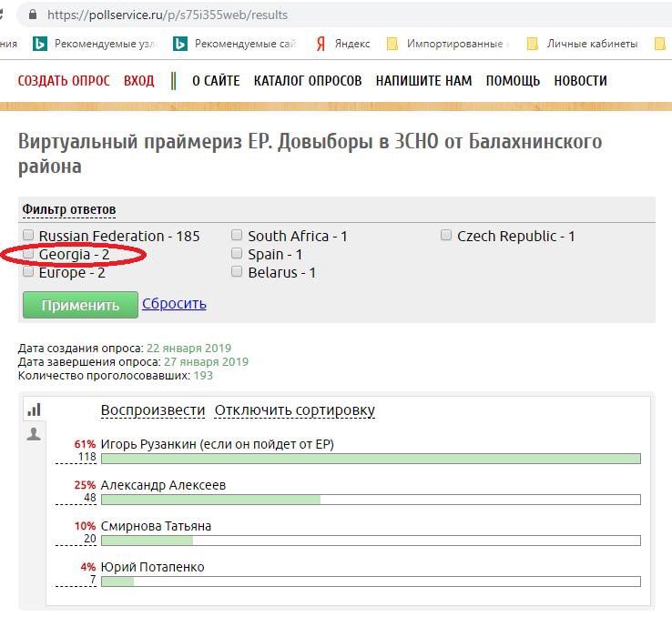This screenshot has height=627, width=672.
Task: Open the Импортированные bookmarks folder icon
Action: [x=392, y=44]
